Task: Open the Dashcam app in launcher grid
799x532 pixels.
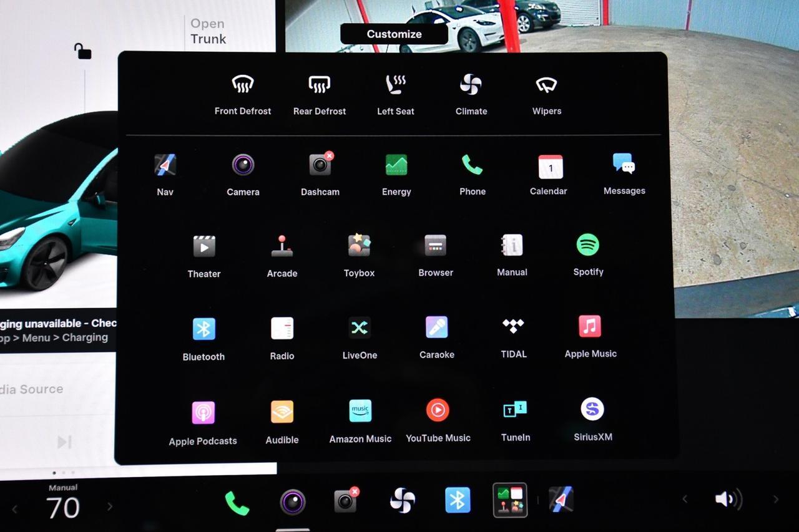Action: point(320,175)
